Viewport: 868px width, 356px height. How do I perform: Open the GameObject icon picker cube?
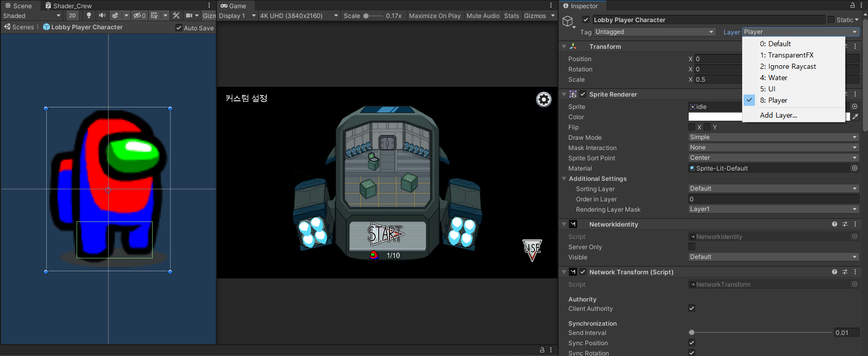(x=568, y=21)
